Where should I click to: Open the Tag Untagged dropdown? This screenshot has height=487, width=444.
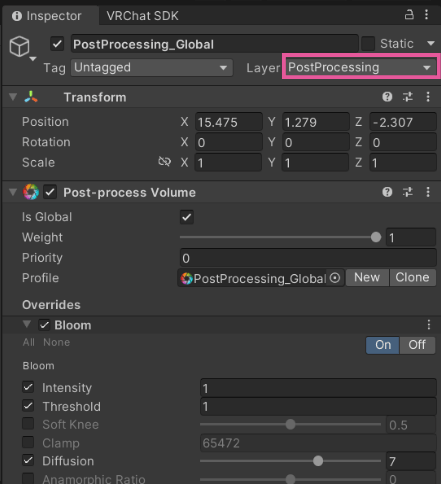[152, 68]
